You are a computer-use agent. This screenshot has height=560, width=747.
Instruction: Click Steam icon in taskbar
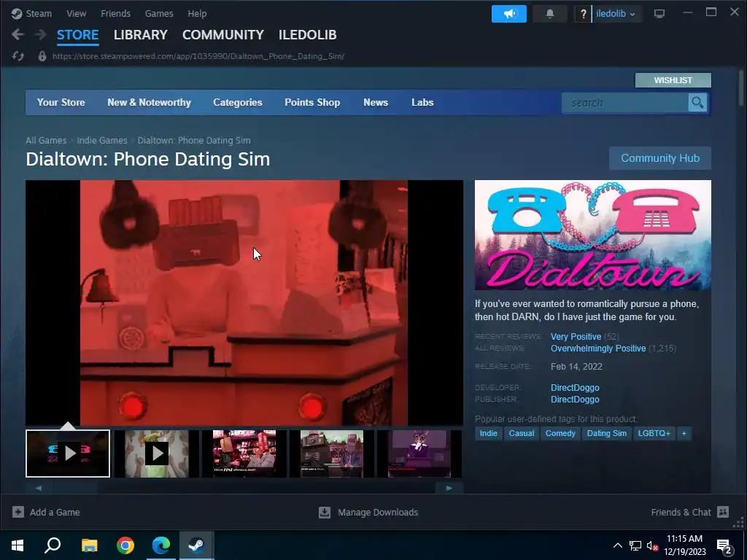pyautogui.click(x=196, y=545)
